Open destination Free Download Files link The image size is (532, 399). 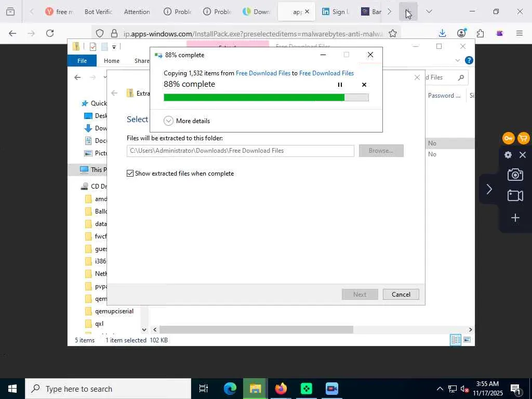coord(326,73)
